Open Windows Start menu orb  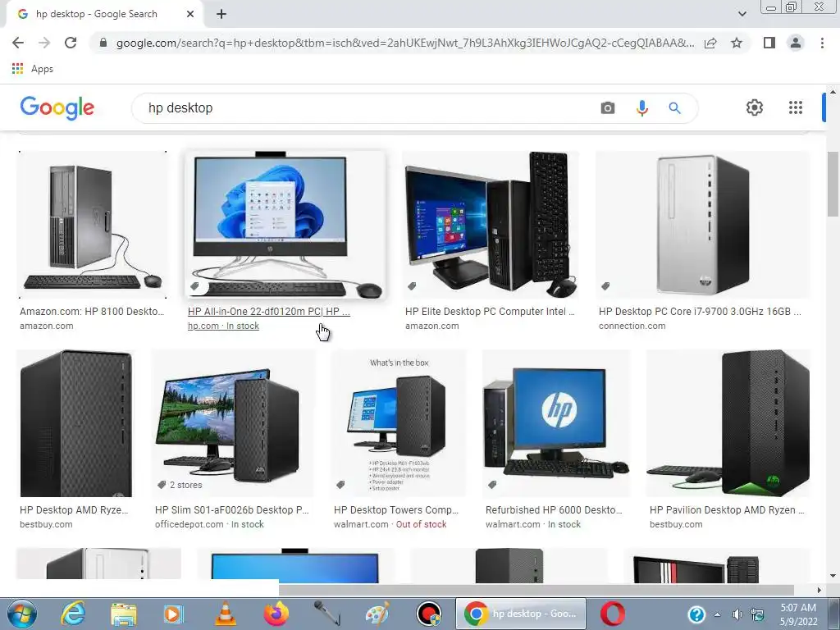pos(22,614)
